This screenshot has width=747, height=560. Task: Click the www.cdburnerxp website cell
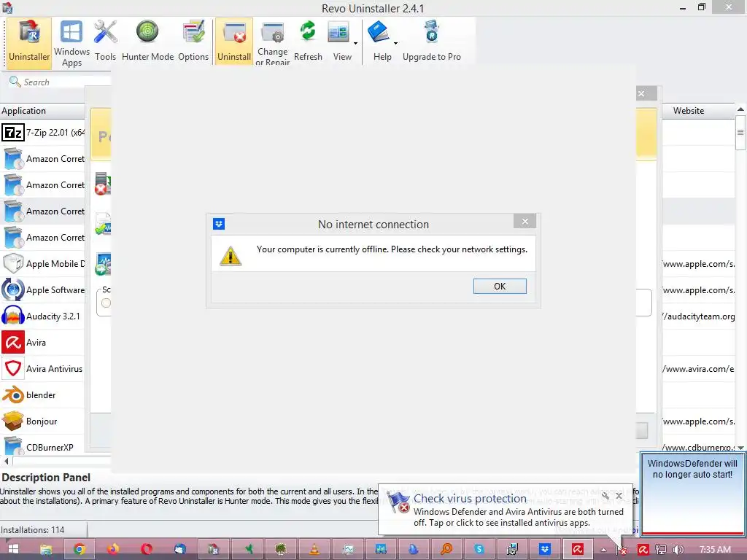[698, 447]
